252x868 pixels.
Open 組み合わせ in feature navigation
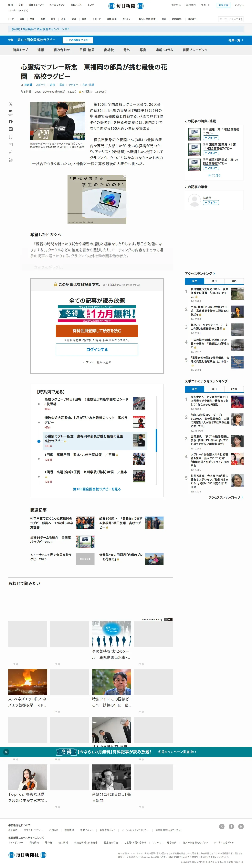(62, 50)
